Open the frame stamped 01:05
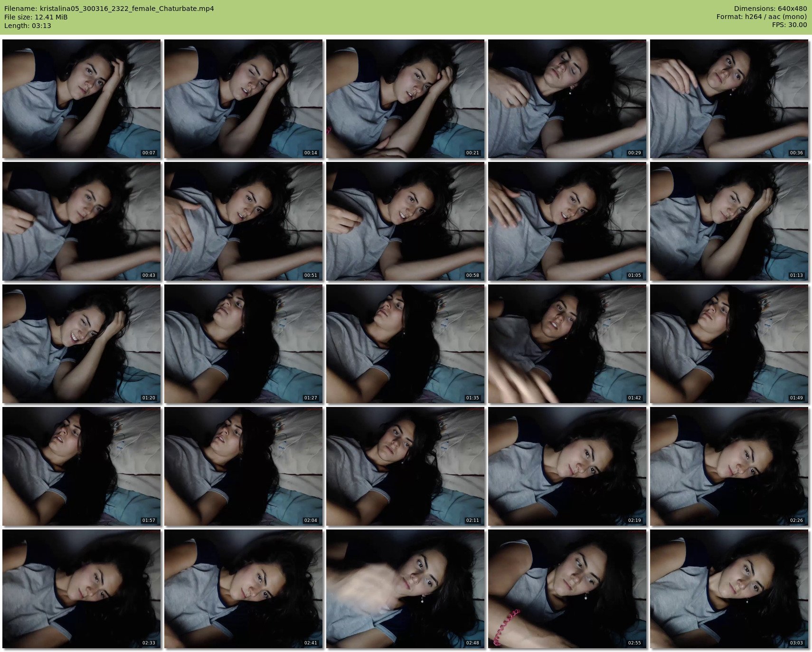The image size is (812, 652). [567, 221]
